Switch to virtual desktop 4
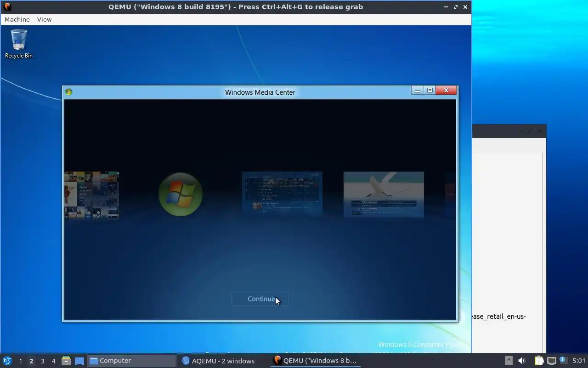The height and width of the screenshot is (368, 588). 53,361
